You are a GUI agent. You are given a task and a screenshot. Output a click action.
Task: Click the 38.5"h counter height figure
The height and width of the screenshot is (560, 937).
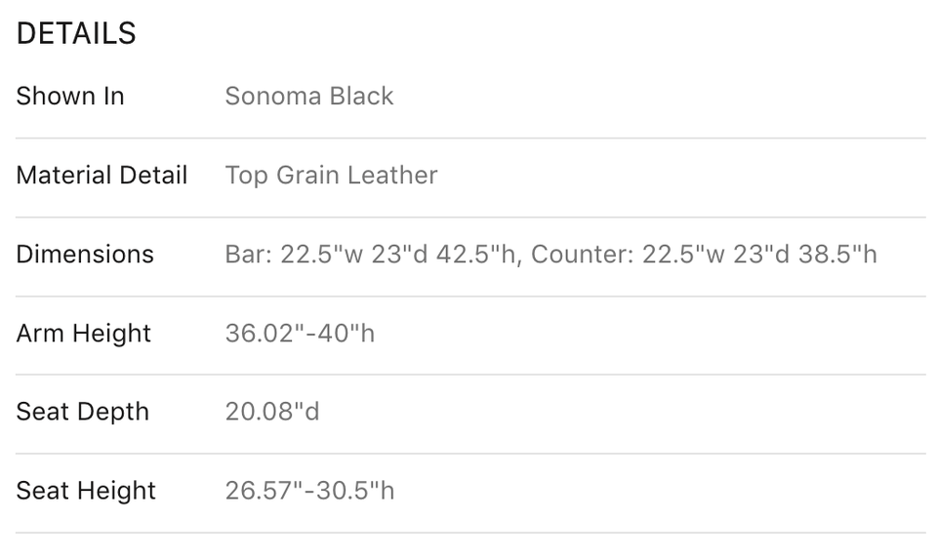pyautogui.click(x=837, y=255)
